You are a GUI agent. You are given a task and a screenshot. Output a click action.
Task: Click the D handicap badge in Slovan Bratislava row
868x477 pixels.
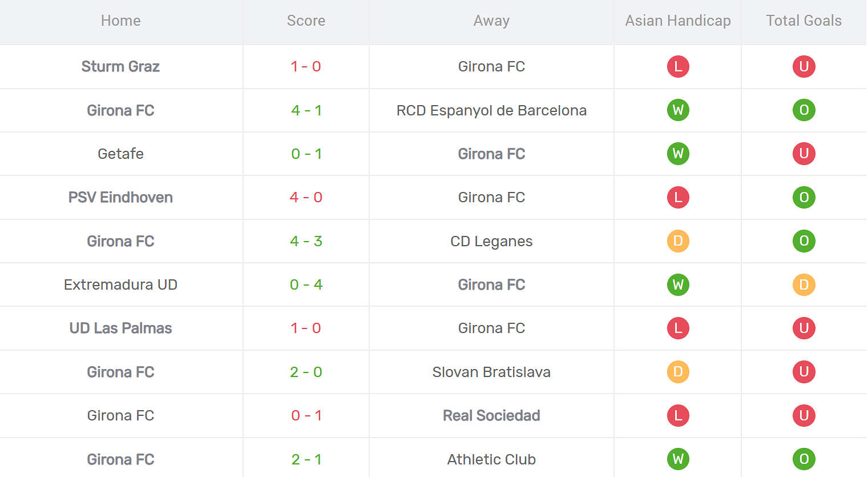[x=678, y=371]
